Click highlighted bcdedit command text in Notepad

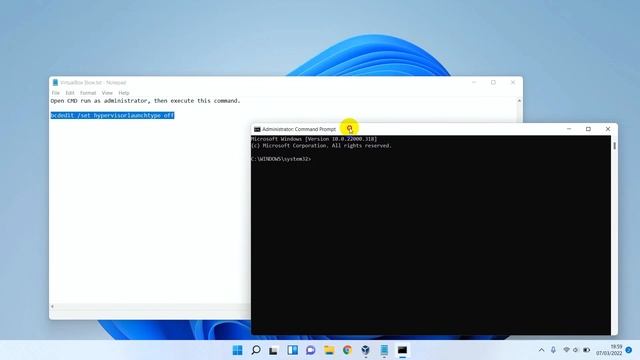[x=112, y=116]
